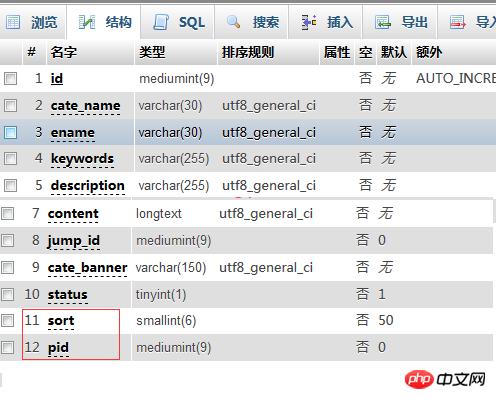
Task: Check the pid row checkbox
Action: [x=7, y=347]
